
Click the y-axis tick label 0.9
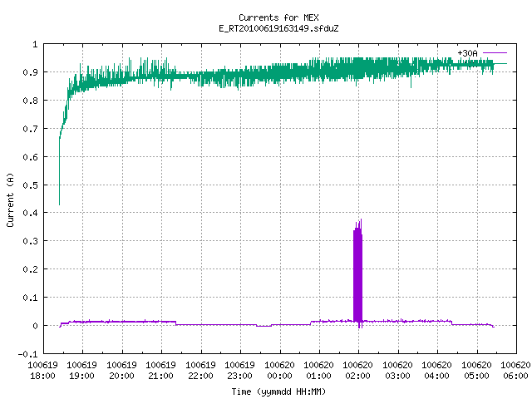click(30, 72)
